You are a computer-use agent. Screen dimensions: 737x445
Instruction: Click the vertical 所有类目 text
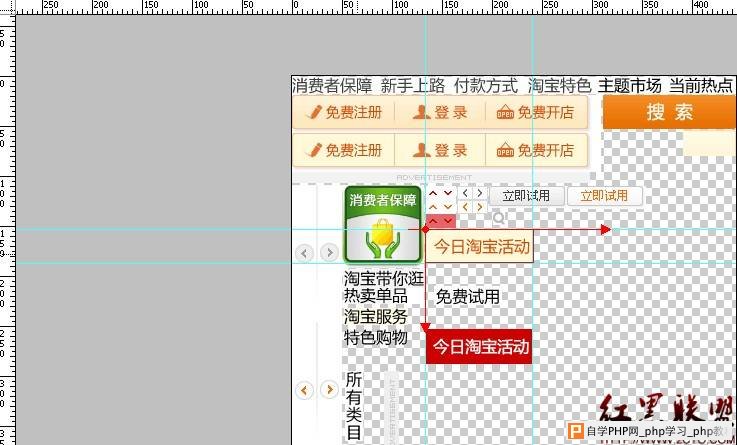point(354,406)
